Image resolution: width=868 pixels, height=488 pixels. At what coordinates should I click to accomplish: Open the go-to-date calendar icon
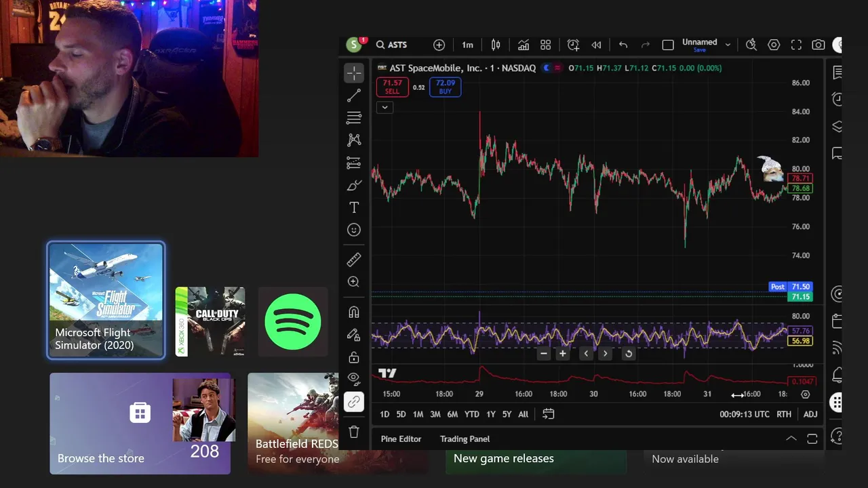(548, 414)
